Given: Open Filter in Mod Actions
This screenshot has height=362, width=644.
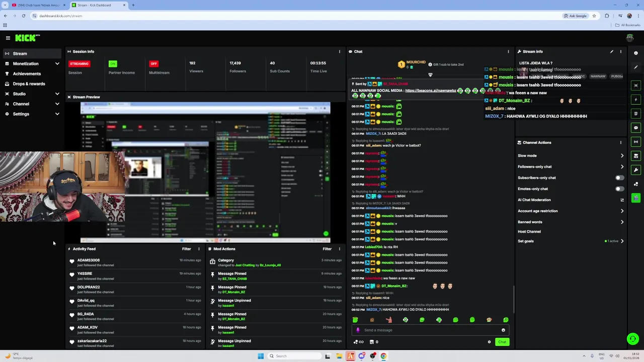Looking at the screenshot, I should pyautogui.click(x=327, y=249).
